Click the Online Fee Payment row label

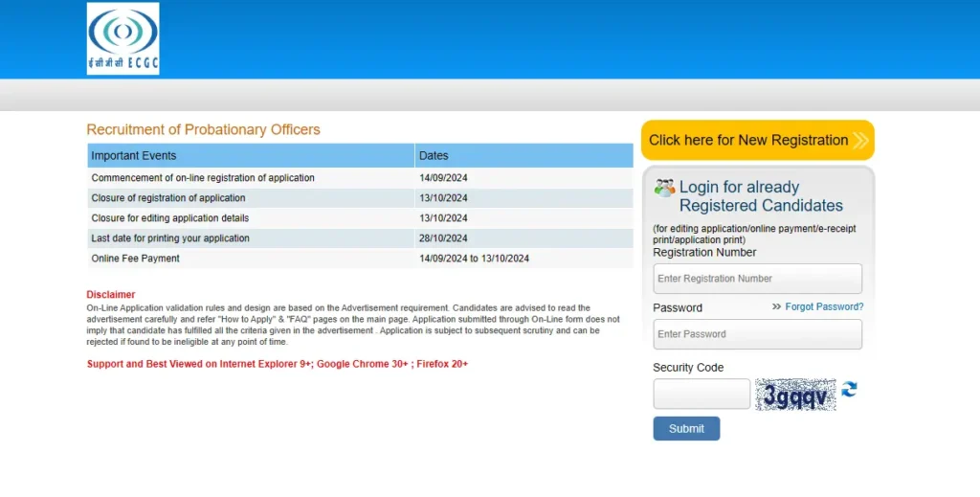point(135,259)
